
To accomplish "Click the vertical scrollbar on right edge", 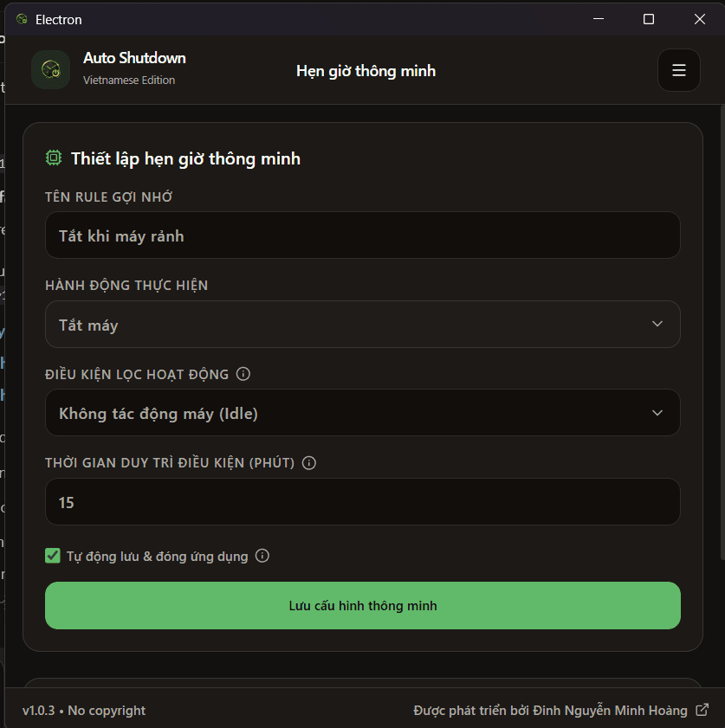I will pos(722,332).
